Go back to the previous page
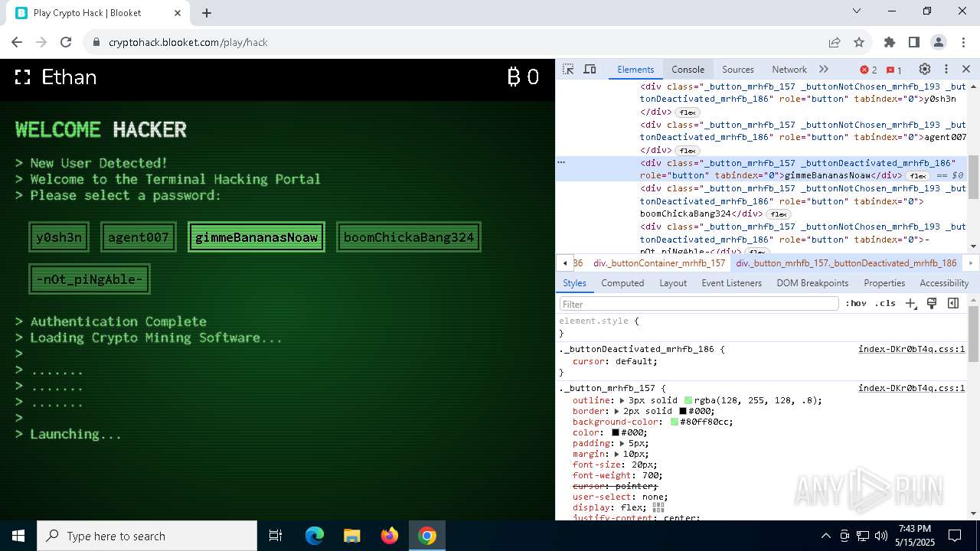 [x=17, y=42]
